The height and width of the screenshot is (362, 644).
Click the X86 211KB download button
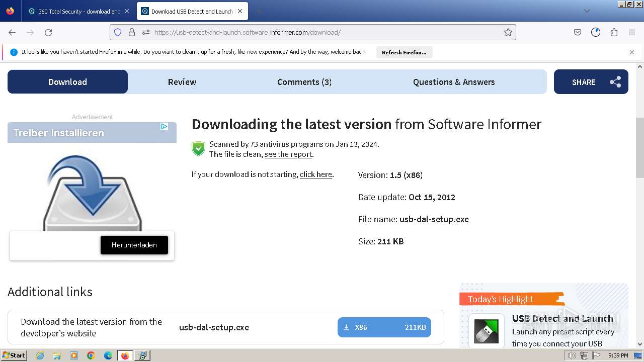[384, 327]
